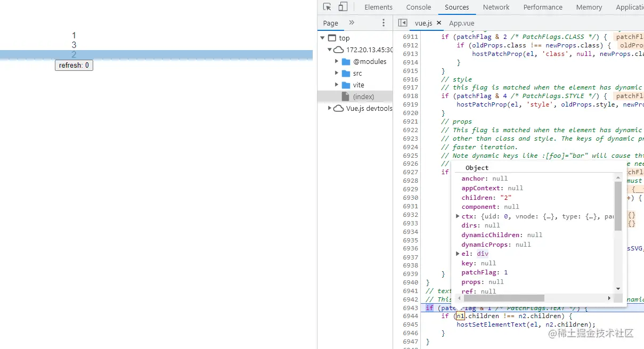This screenshot has height=349, width=644.
Task: Switch to the App.vue file tab
Action: [x=461, y=23]
